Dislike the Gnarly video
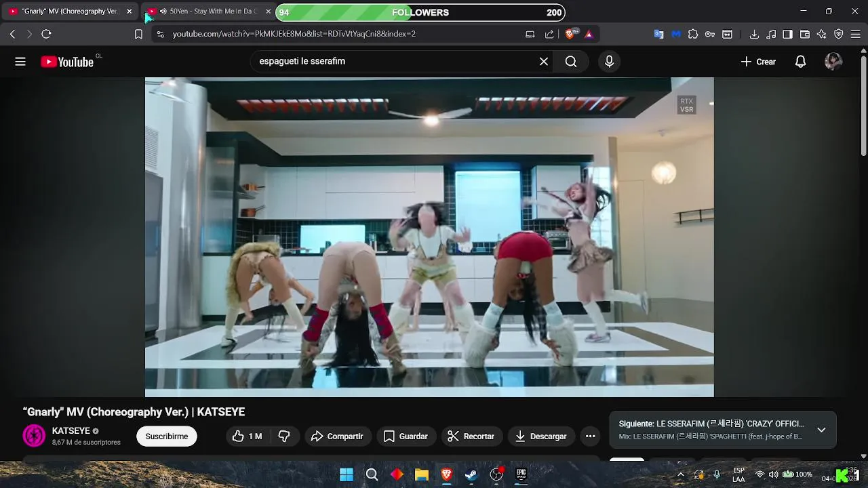Viewport: 868px width, 488px height. click(284, 436)
